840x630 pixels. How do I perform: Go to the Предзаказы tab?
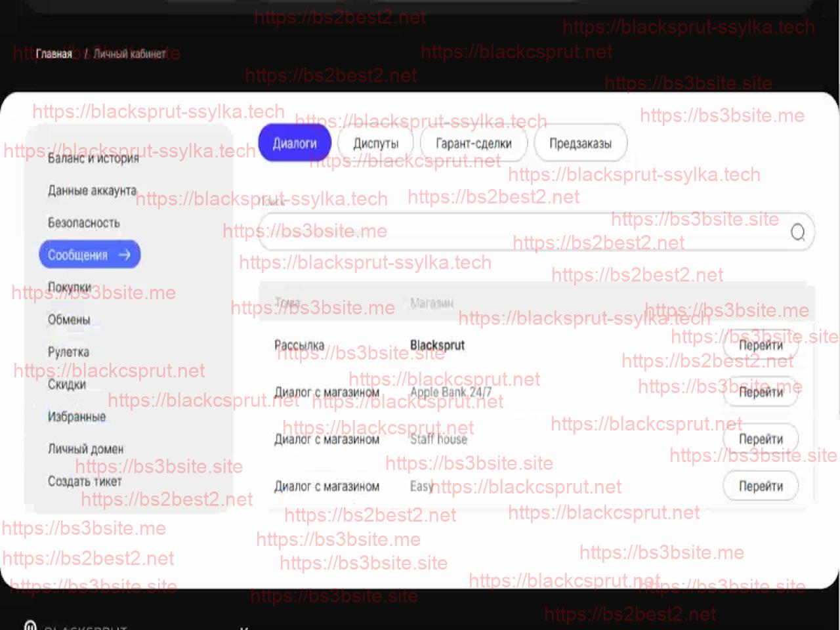coord(580,143)
